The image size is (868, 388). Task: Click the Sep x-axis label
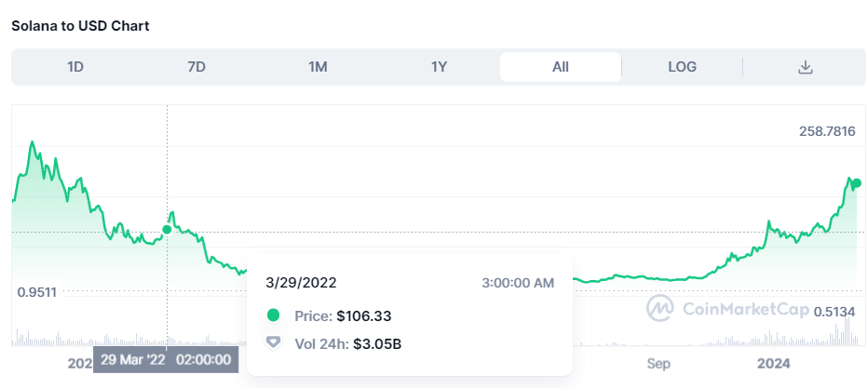coord(658,364)
